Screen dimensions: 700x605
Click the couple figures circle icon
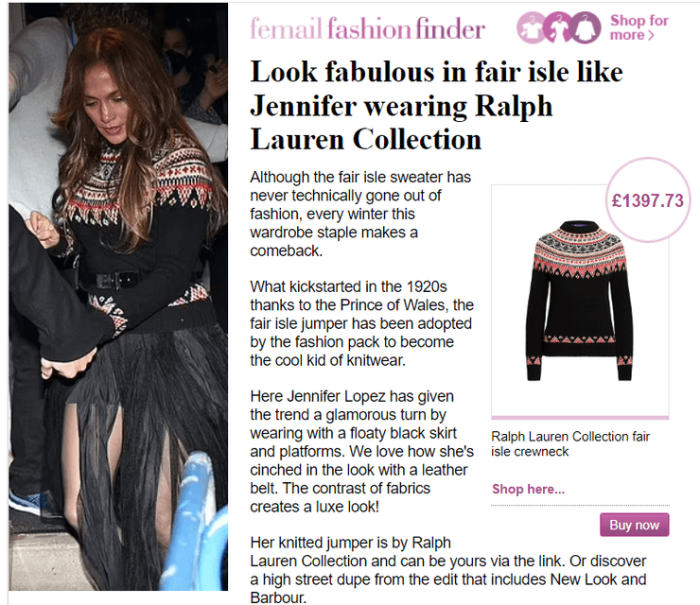(x=558, y=27)
